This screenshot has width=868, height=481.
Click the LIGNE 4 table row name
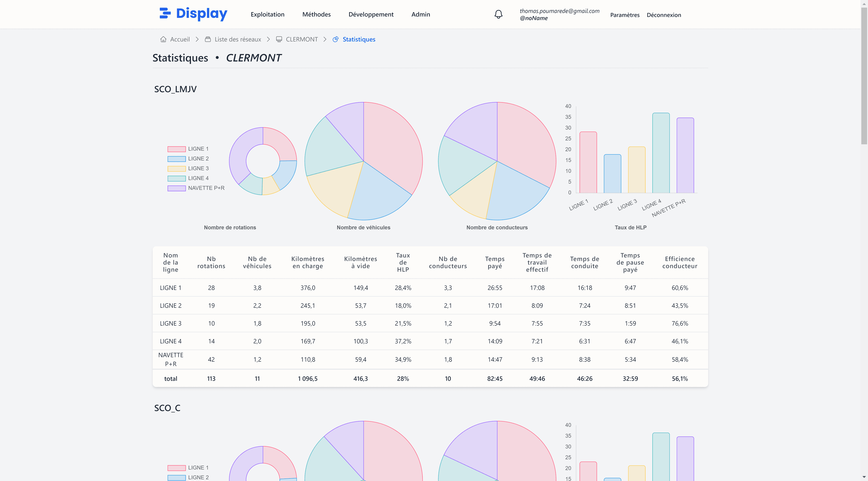[170, 341]
